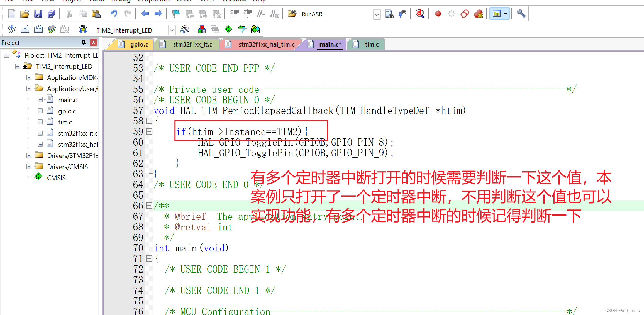Select tim.c in project tree

[x=65, y=122]
